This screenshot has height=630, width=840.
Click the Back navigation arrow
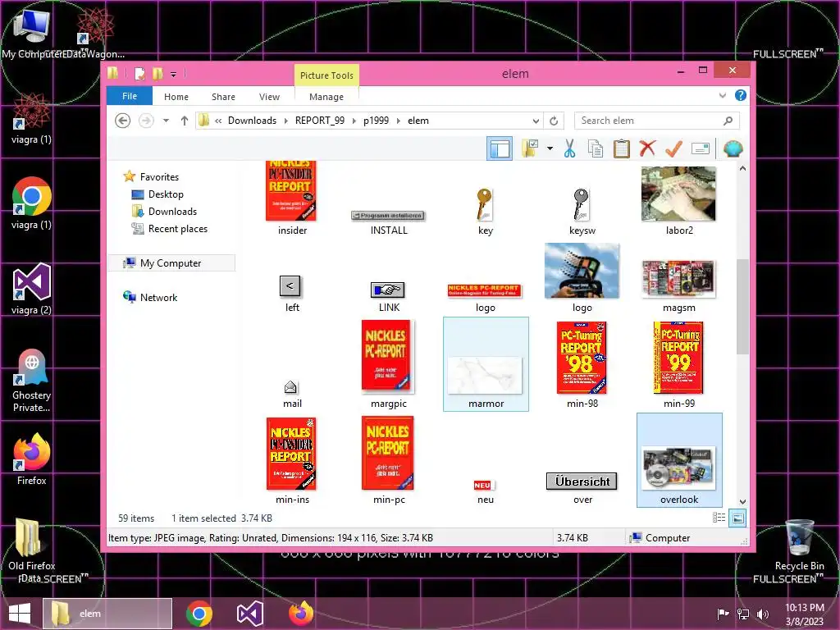[123, 121]
